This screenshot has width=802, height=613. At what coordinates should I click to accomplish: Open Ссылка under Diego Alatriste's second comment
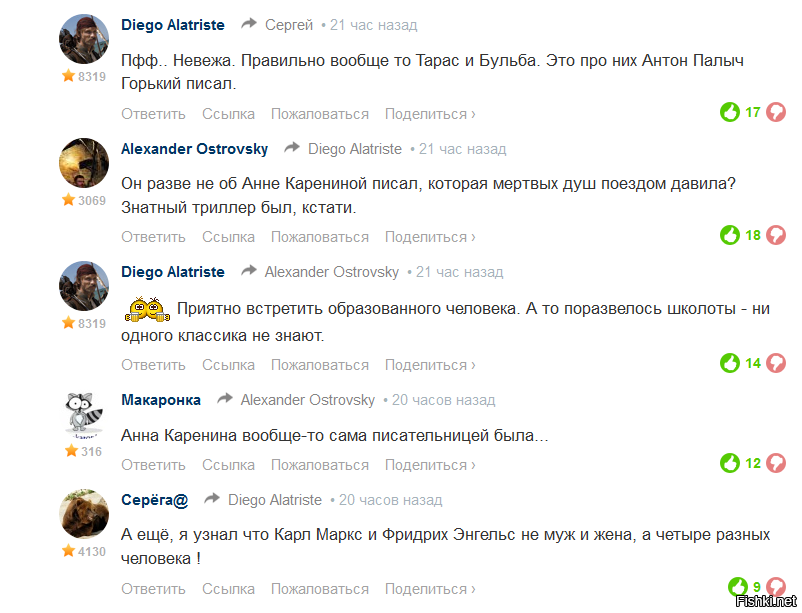click(x=228, y=363)
